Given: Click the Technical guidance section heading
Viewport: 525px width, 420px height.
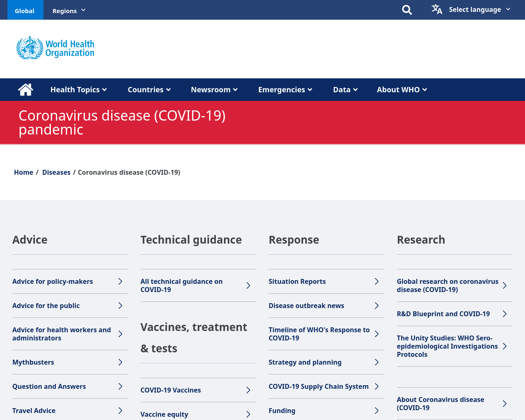Looking at the screenshot, I should coord(191,240).
